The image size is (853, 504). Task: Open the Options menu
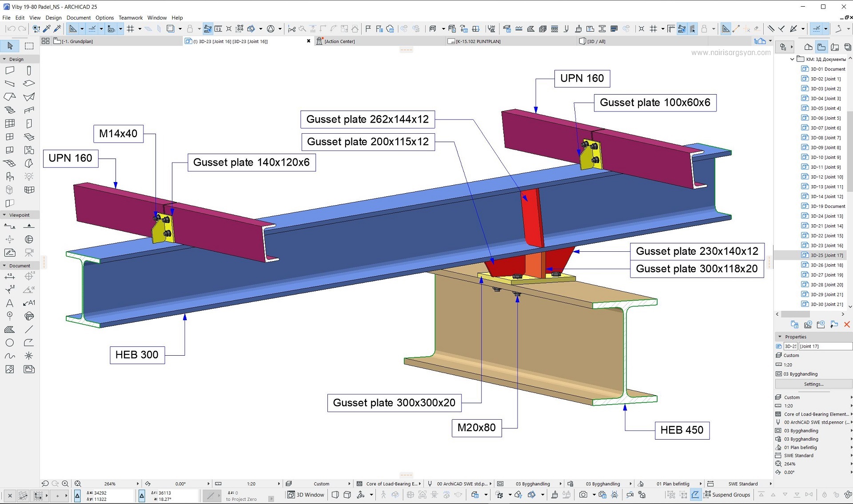point(104,18)
